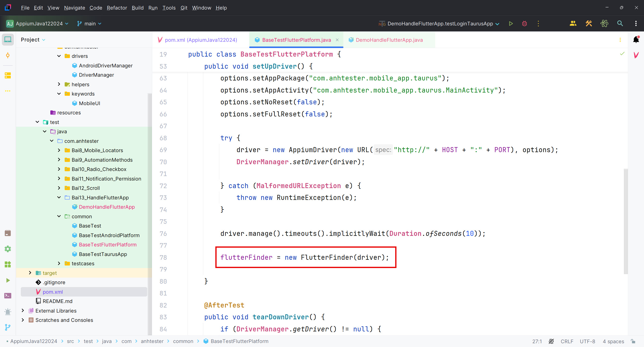Click the project tree vertical scrollbar
Image resolution: width=644 pixels, height=347 pixels.
point(150,214)
